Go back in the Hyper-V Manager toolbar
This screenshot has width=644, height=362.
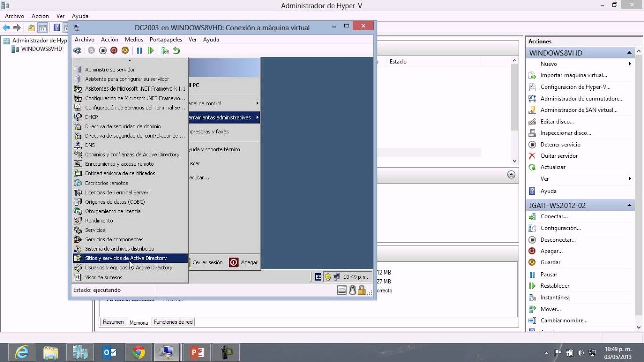coord(6,28)
